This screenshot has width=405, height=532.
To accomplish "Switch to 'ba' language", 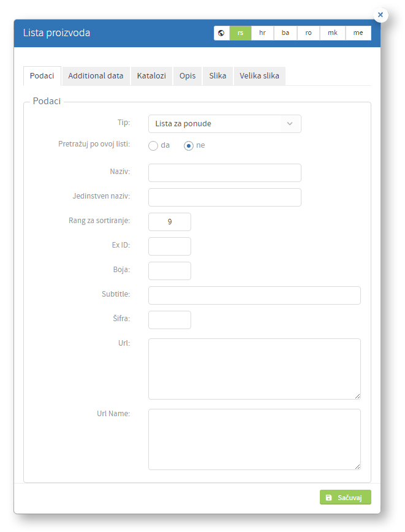I will pos(286,33).
